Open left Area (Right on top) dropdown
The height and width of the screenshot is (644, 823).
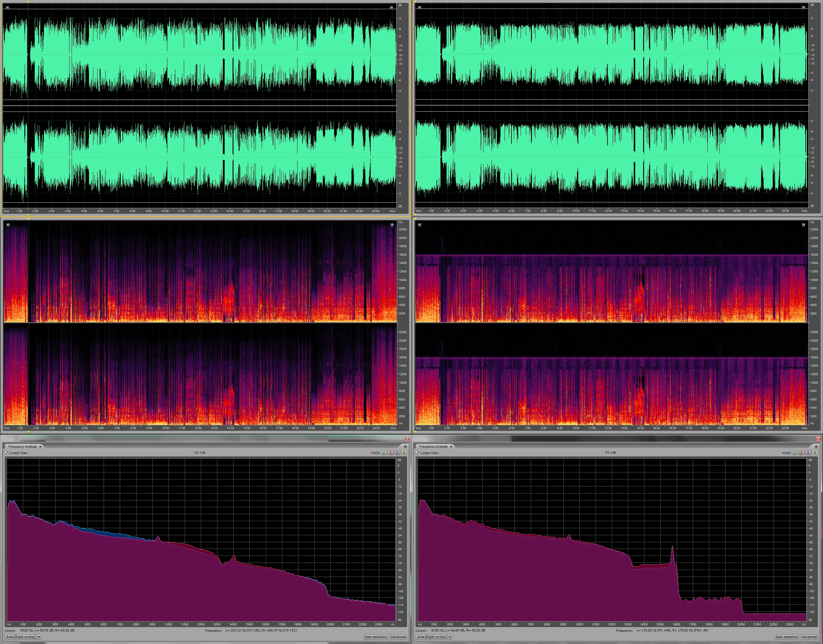[21, 637]
